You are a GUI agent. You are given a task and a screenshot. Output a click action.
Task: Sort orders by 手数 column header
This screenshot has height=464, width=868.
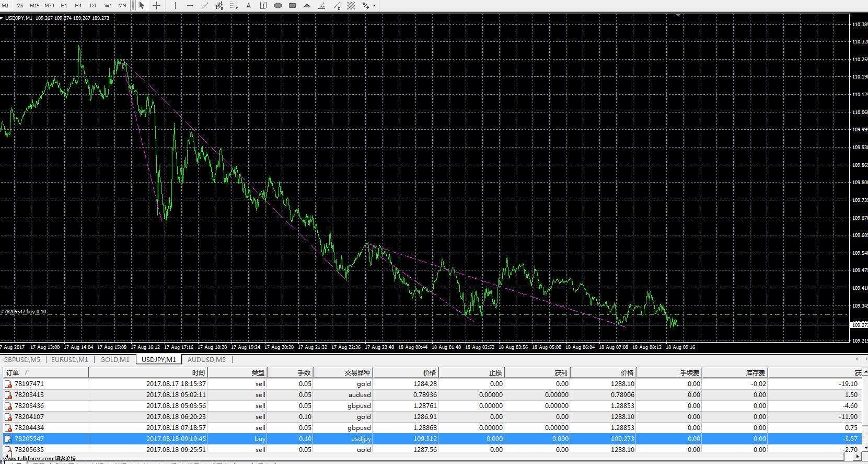tap(290, 372)
